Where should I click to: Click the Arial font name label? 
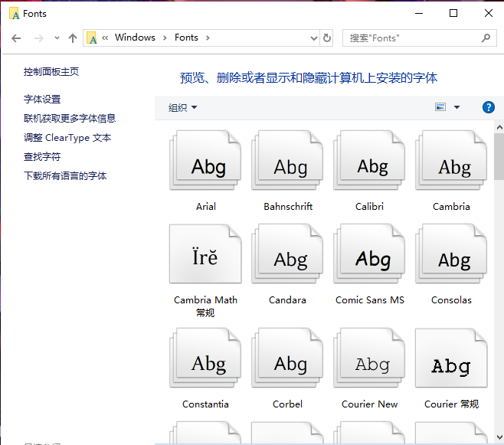pos(206,207)
